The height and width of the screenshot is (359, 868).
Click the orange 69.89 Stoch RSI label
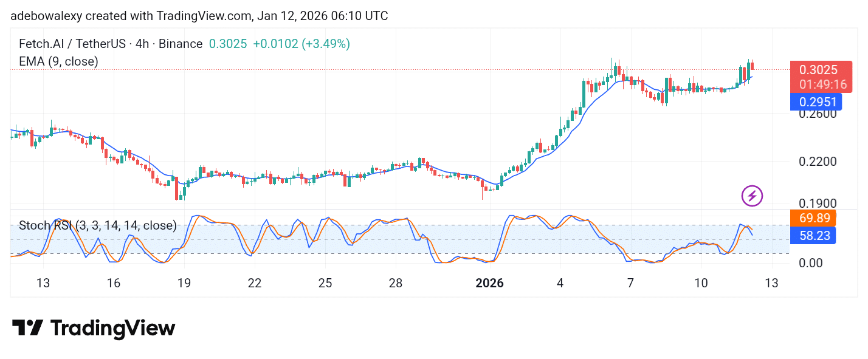[x=813, y=217]
